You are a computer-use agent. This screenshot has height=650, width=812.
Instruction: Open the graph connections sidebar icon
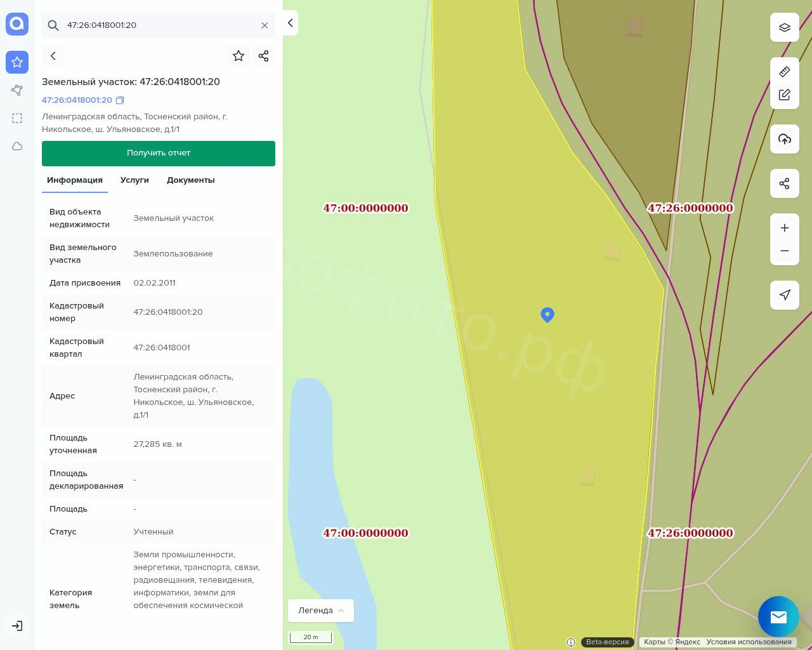click(x=17, y=90)
